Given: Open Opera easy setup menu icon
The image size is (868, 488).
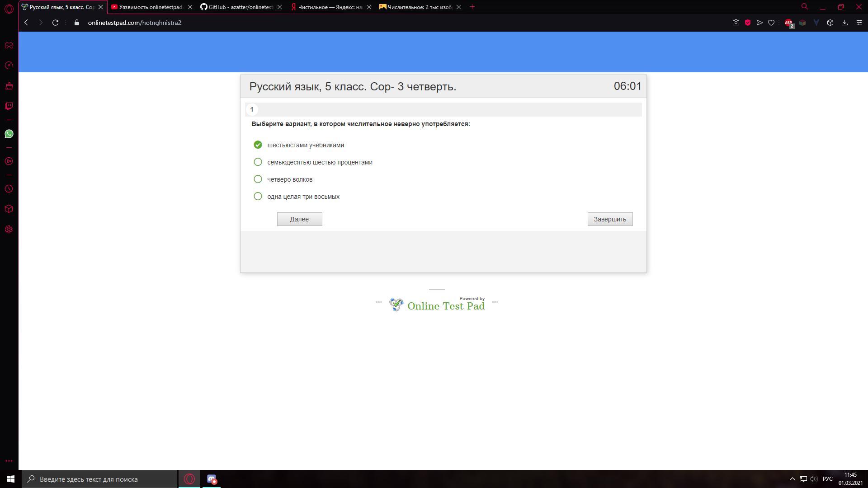Looking at the screenshot, I should (859, 23).
